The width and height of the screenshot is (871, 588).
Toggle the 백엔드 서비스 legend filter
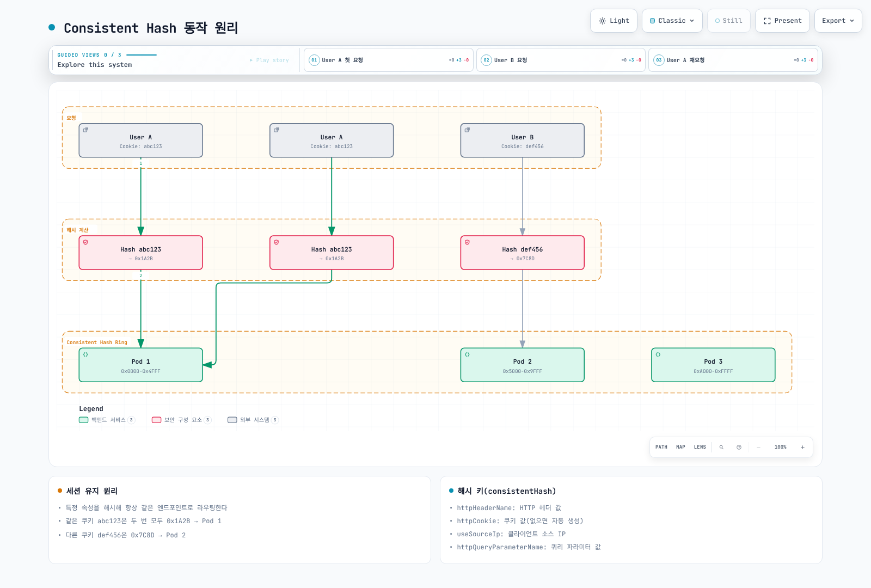click(107, 420)
